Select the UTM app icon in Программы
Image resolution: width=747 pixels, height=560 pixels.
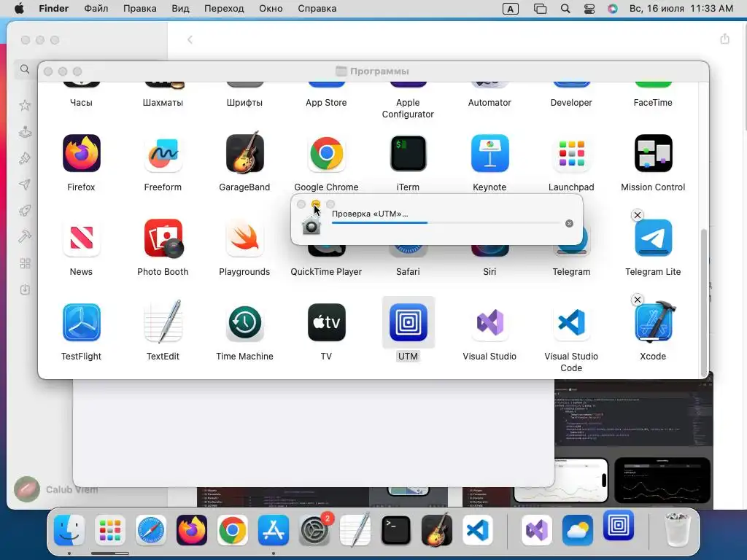point(409,322)
